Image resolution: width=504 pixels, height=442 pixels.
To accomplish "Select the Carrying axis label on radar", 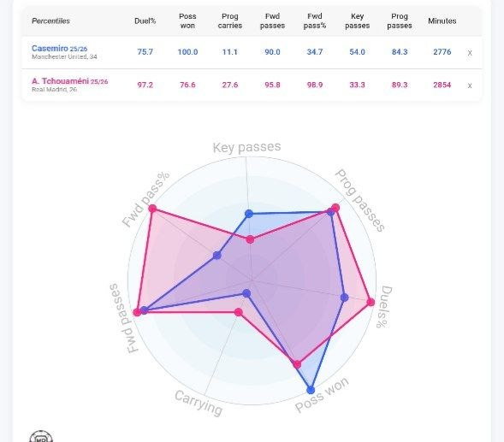I will 199,404.
